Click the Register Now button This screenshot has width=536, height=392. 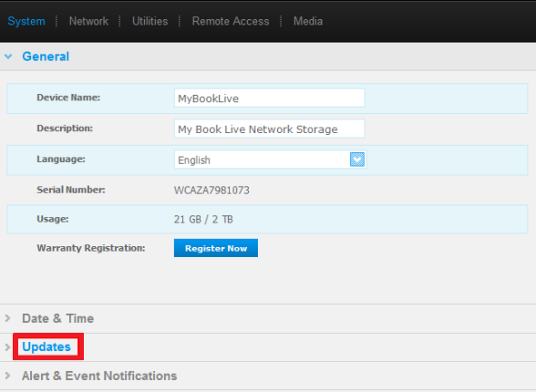click(x=216, y=248)
